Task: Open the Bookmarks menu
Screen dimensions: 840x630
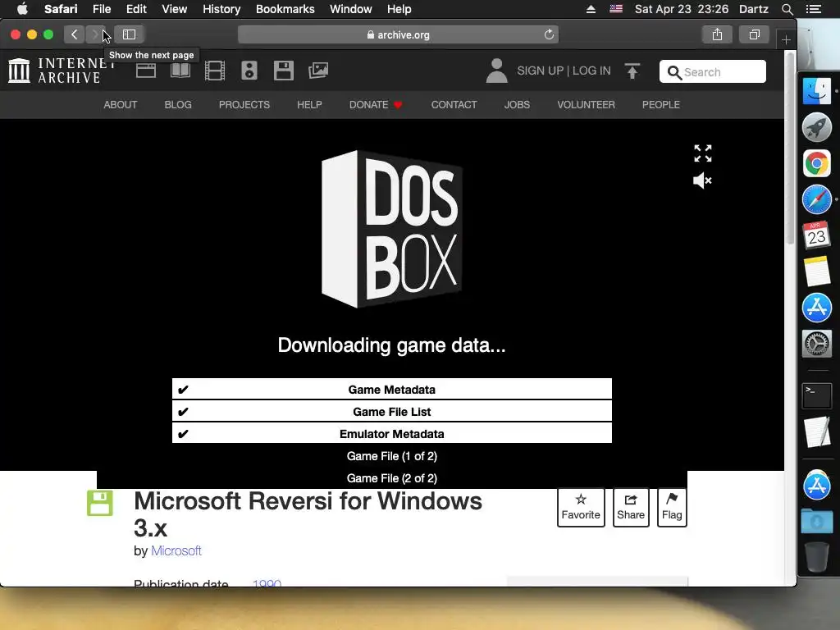Action: click(285, 9)
